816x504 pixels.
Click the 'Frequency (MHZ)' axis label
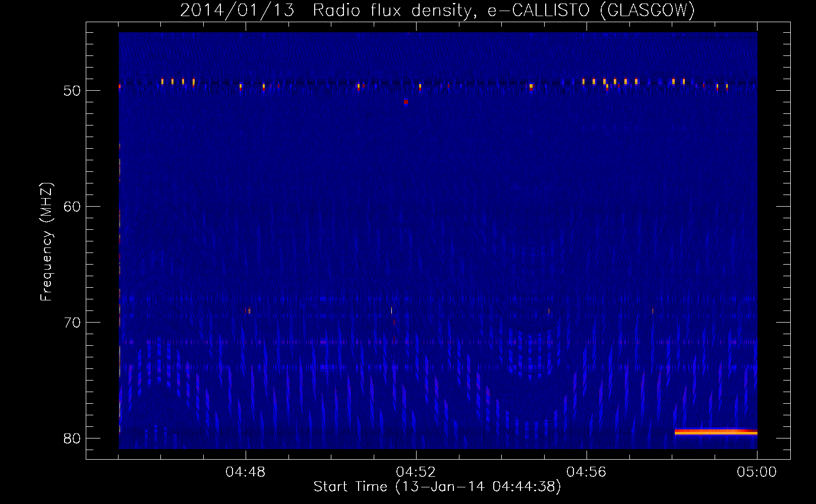click(x=46, y=241)
